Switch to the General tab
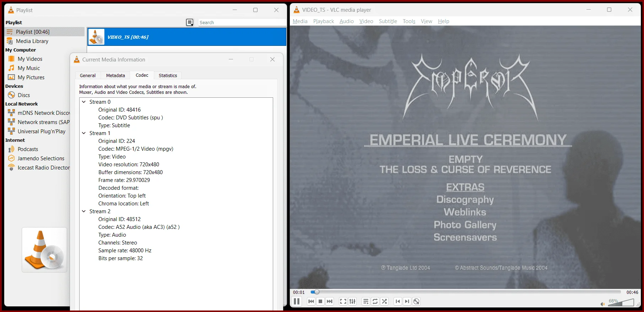The width and height of the screenshot is (644, 312). tap(88, 75)
